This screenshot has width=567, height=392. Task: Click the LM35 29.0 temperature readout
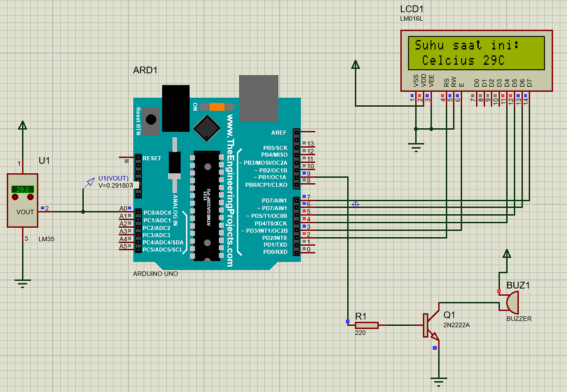23,189
